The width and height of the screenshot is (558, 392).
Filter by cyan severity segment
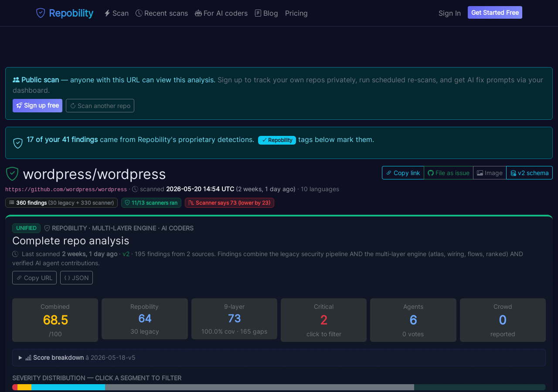(x=68, y=387)
